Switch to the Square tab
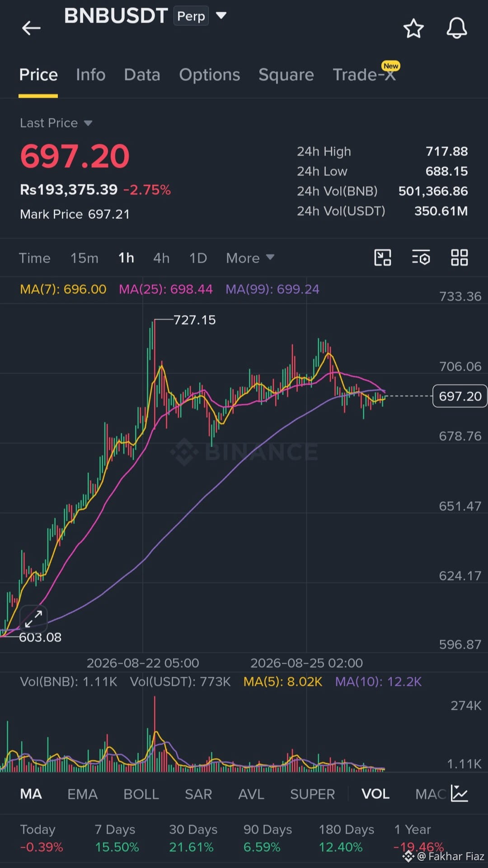Viewport: 488px width, 868px height. 286,75
